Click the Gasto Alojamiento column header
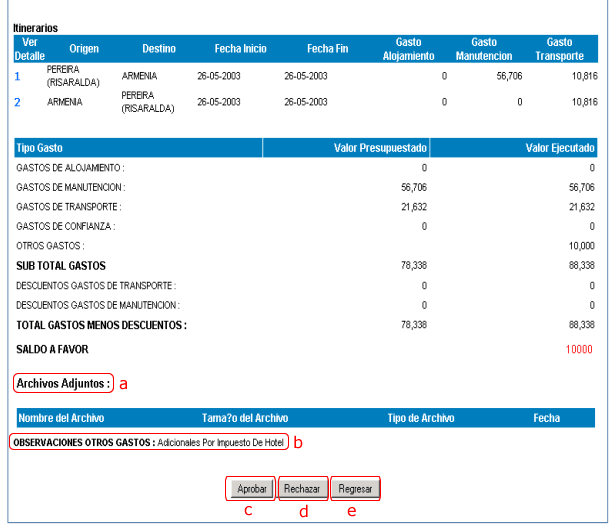This screenshot has height=525, width=611. coord(408,48)
